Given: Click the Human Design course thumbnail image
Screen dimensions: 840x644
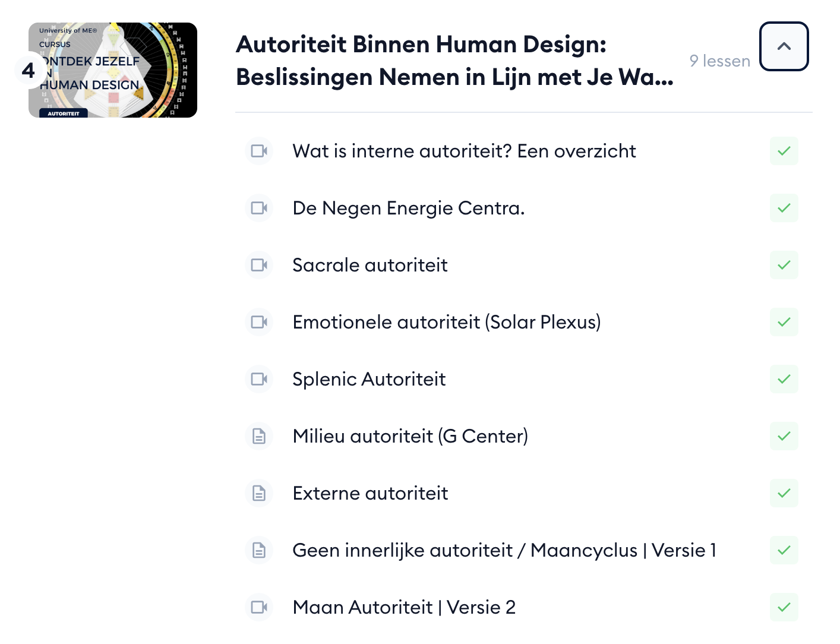Looking at the screenshot, I should 113,70.
